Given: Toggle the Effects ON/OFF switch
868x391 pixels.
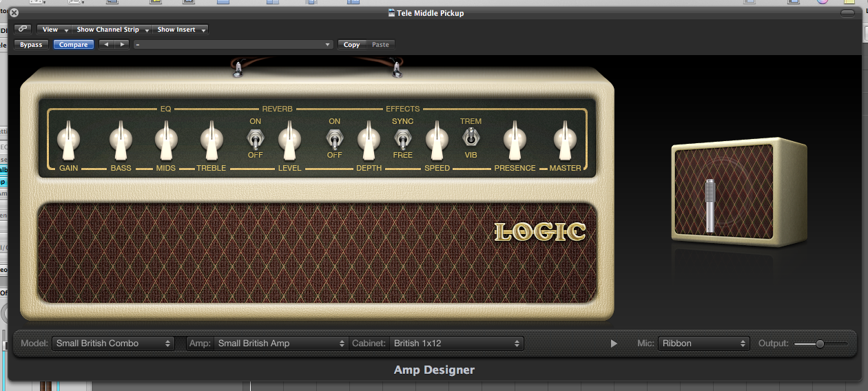Looking at the screenshot, I should pyautogui.click(x=334, y=140).
